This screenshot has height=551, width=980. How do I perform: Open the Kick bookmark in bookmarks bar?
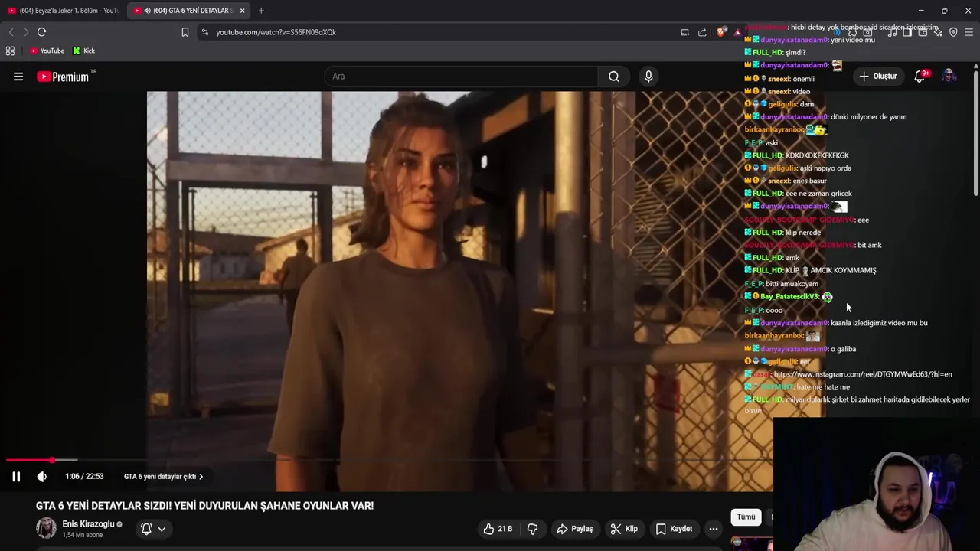click(x=83, y=51)
